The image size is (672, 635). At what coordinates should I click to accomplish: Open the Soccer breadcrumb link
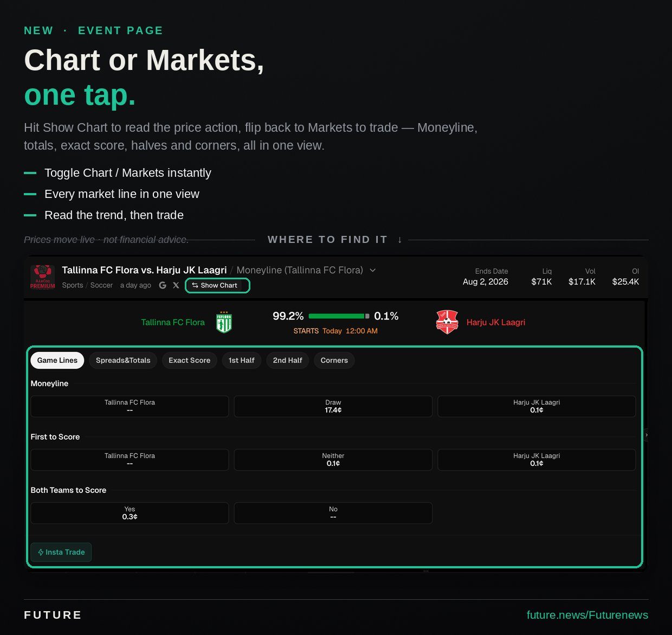(x=101, y=285)
